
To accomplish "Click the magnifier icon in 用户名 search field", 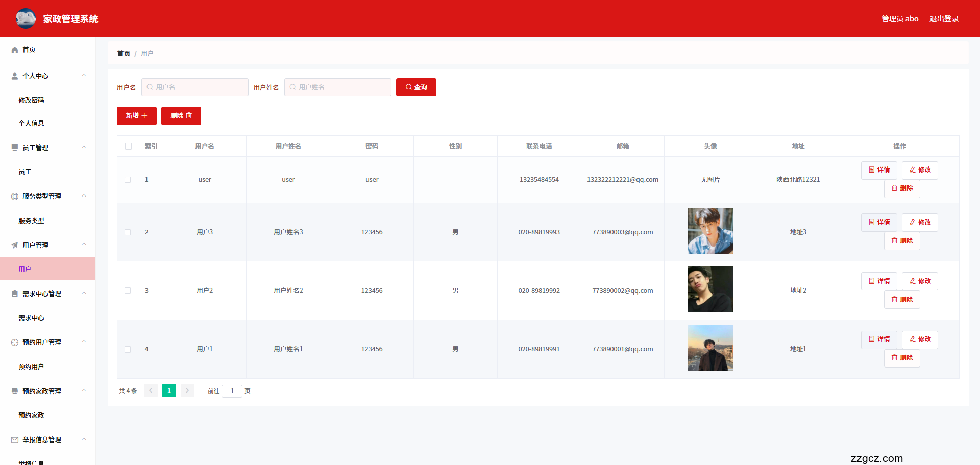I will pos(150,87).
